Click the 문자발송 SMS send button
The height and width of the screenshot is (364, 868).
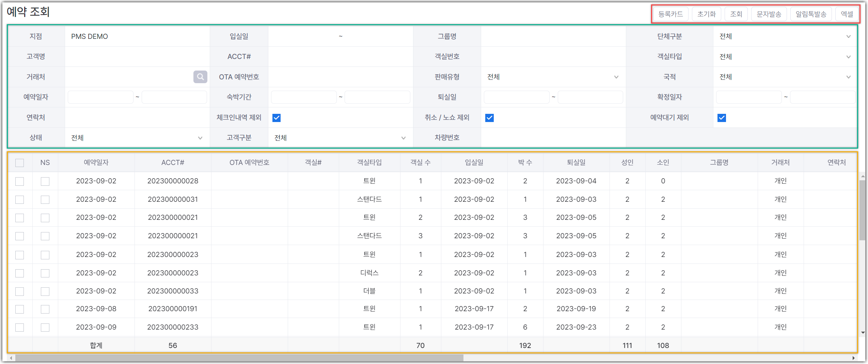(769, 14)
